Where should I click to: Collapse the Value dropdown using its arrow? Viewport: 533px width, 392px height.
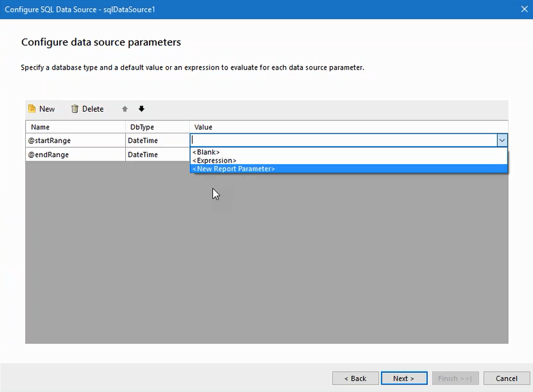pos(502,140)
